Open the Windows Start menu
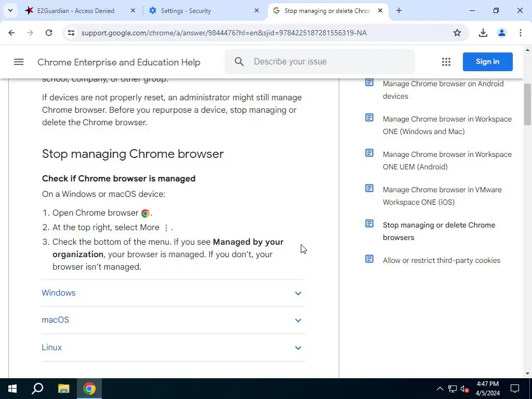Image resolution: width=532 pixels, height=399 pixels. pos(12,389)
